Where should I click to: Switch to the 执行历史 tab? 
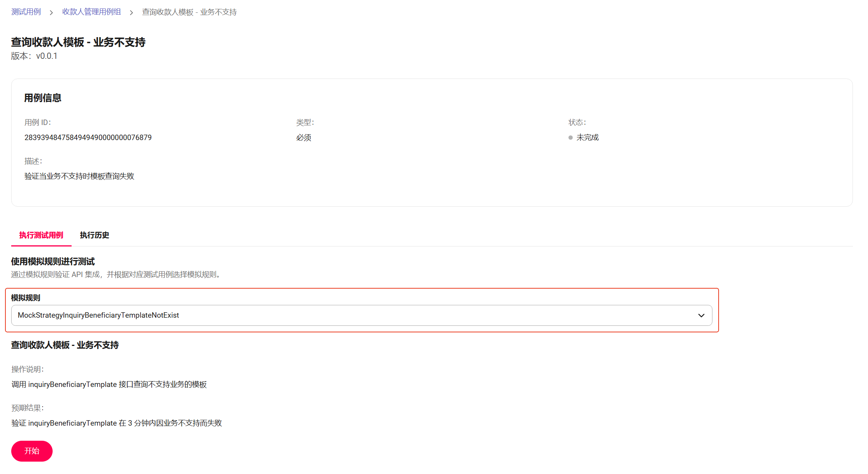click(94, 235)
